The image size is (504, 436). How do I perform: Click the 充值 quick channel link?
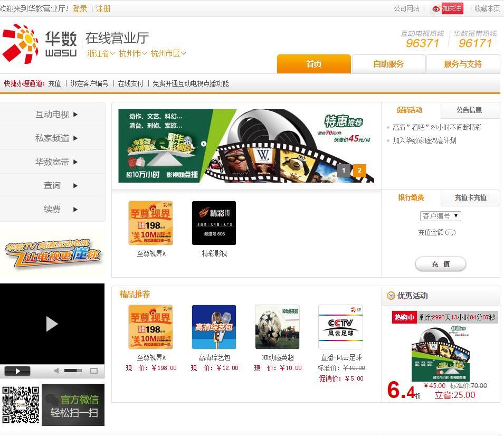click(x=54, y=83)
